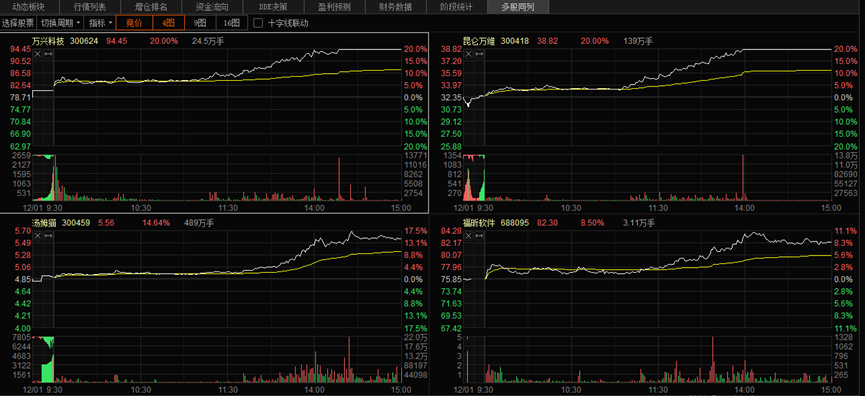Close the 福昕软件 chart panel with its X icon
The width and height of the screenshot is (865, 396).
pos(468,236)
